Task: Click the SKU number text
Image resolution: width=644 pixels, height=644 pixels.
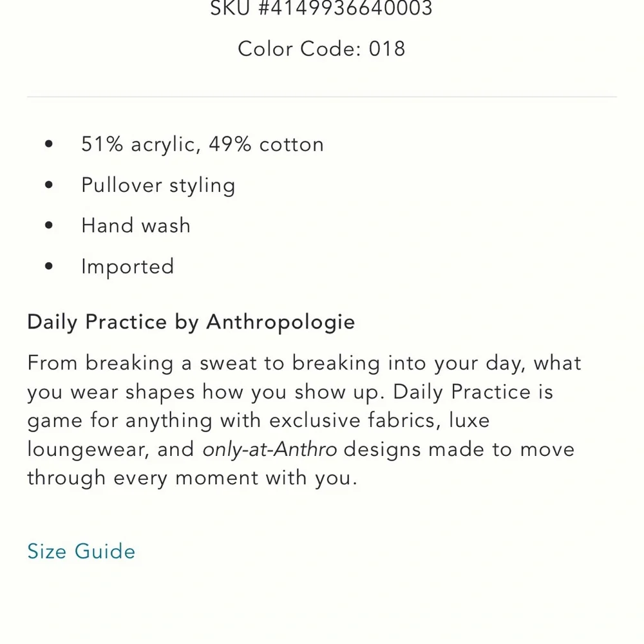Action: 321,9
